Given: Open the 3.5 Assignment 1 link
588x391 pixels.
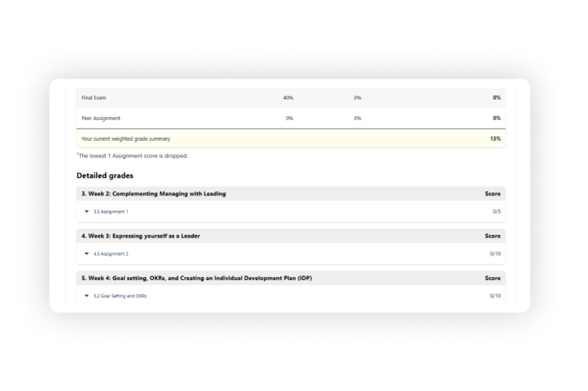Looking at the screenshot, I should 111,212.
